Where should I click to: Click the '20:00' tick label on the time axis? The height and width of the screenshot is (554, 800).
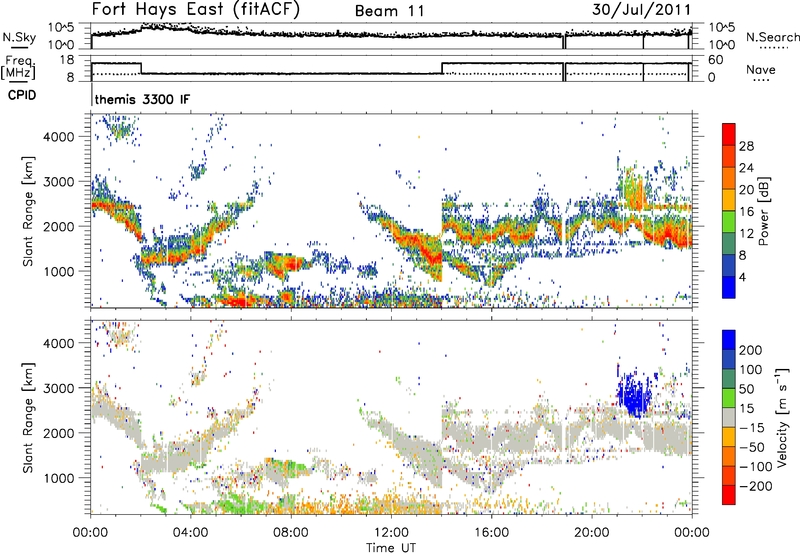[591, 533]
